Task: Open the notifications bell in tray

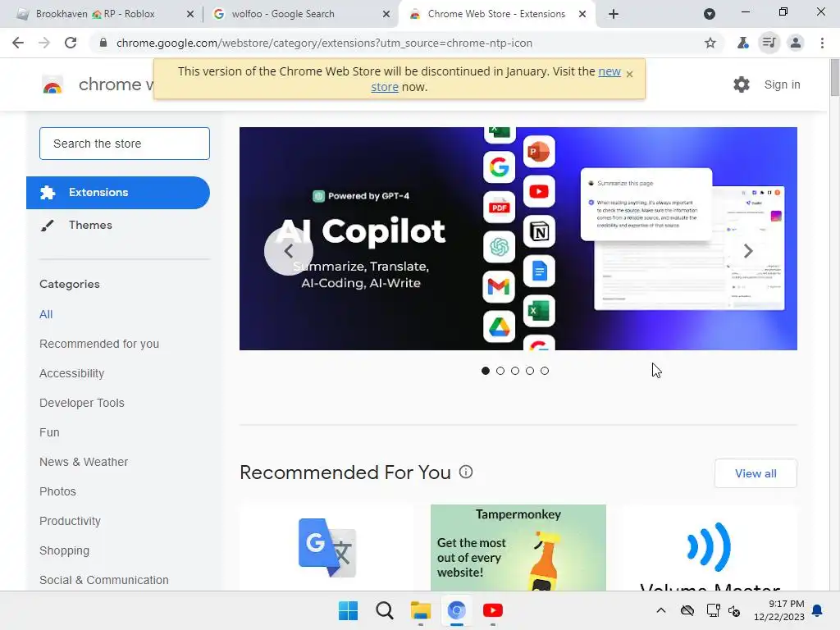Action: click(818, 610)
